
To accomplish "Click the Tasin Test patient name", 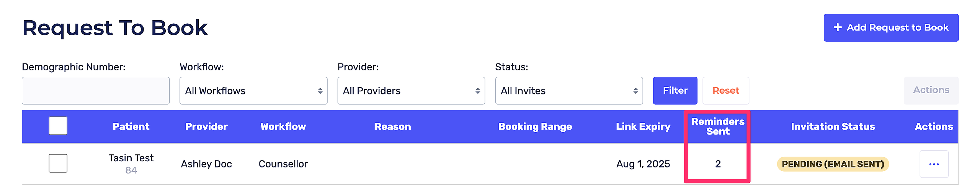I will pos(131,158).
